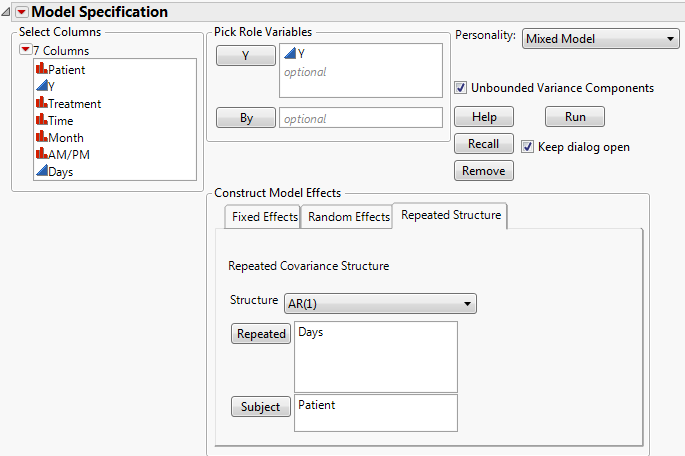Click the Days column continuous icon

(x=41, y=172)
